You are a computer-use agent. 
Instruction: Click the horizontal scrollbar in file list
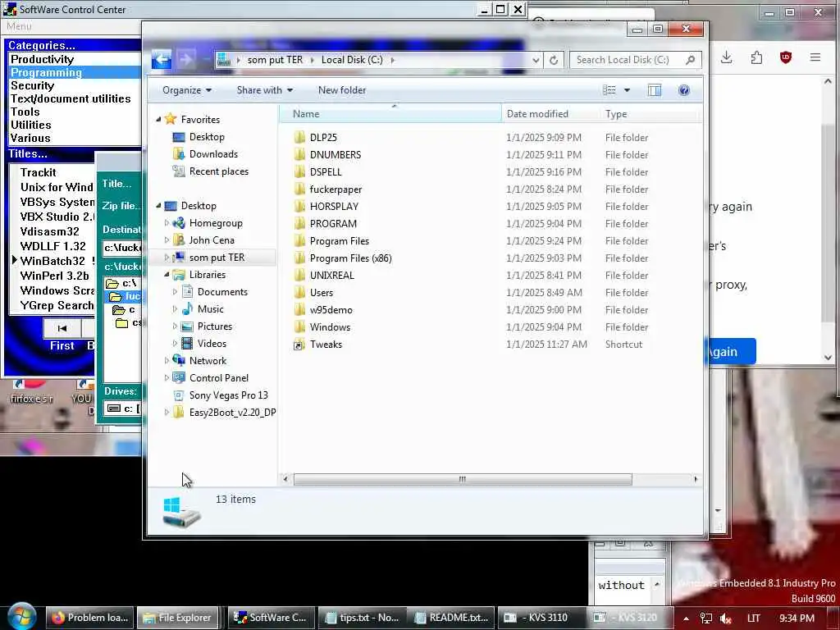click(463, 479)
